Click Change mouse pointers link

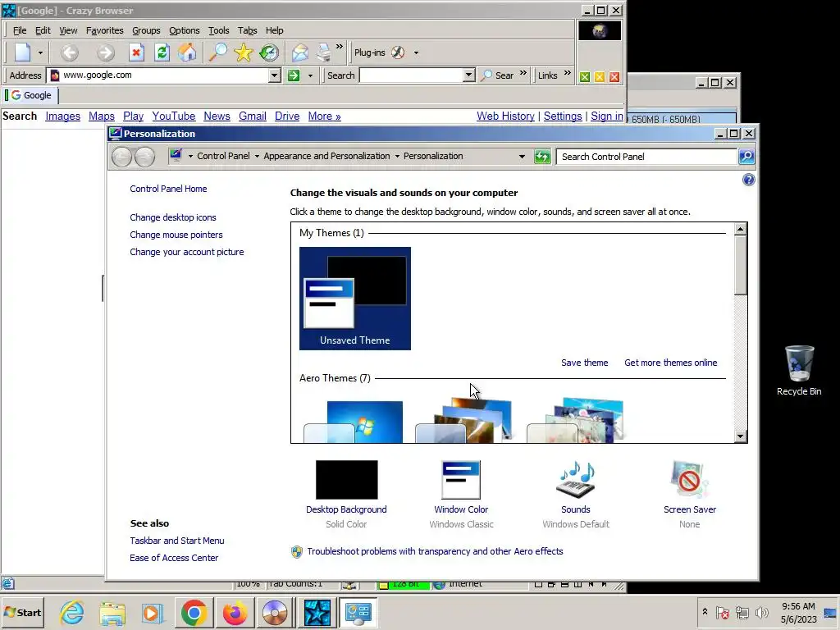tap(176, 235)
